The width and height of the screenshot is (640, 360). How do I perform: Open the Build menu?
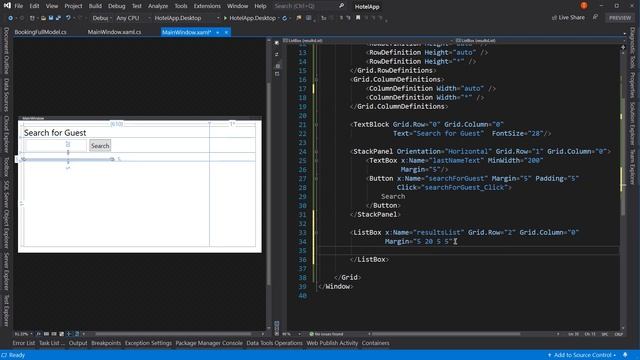pos(95,6)
